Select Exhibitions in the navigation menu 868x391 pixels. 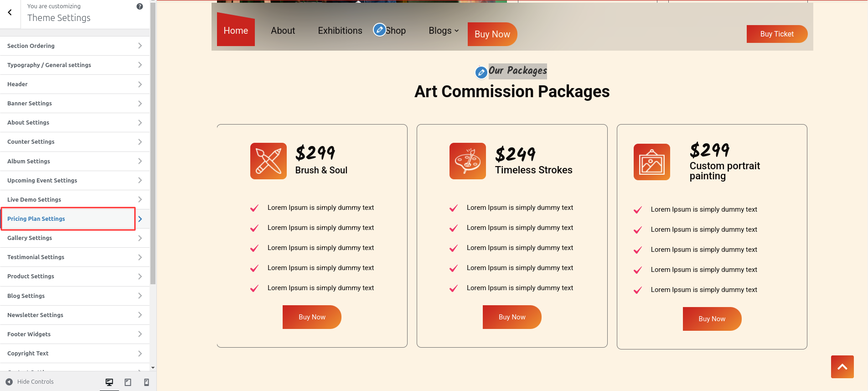[340, 31]
